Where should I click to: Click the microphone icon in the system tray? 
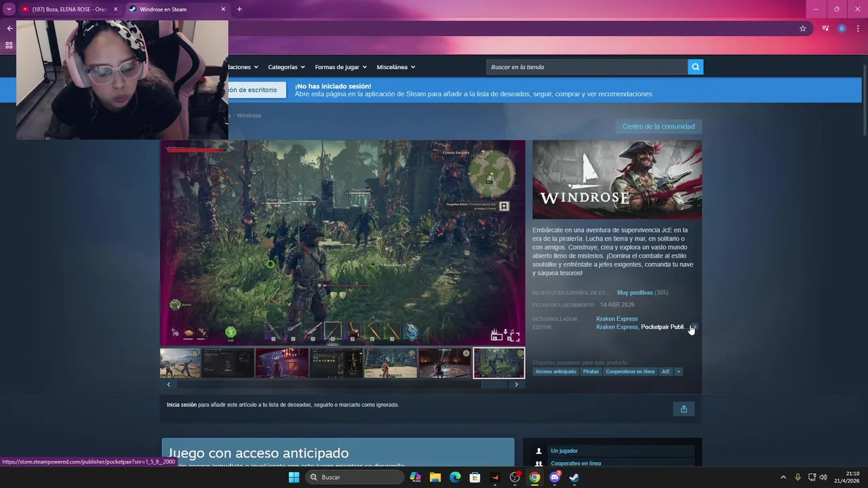pyautogui.click(x=797, y=477)
